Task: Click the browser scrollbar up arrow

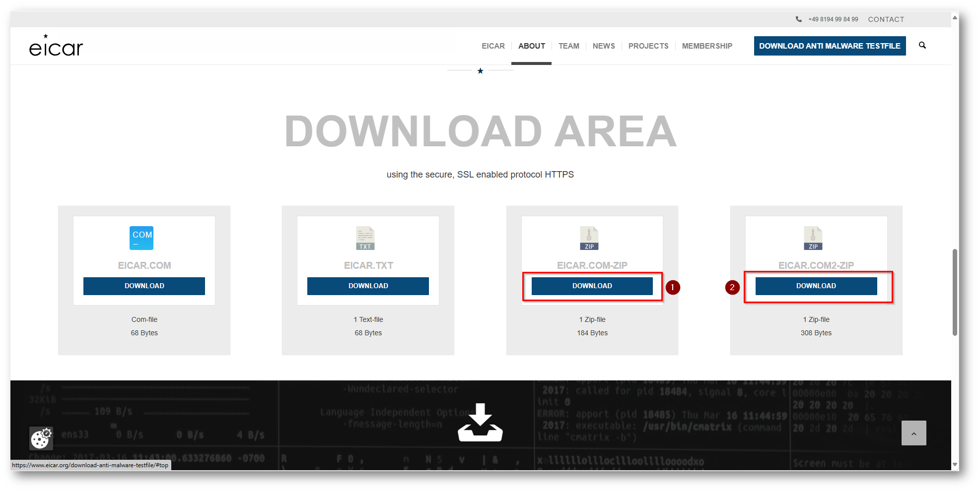Action: (x=955, y=18)
